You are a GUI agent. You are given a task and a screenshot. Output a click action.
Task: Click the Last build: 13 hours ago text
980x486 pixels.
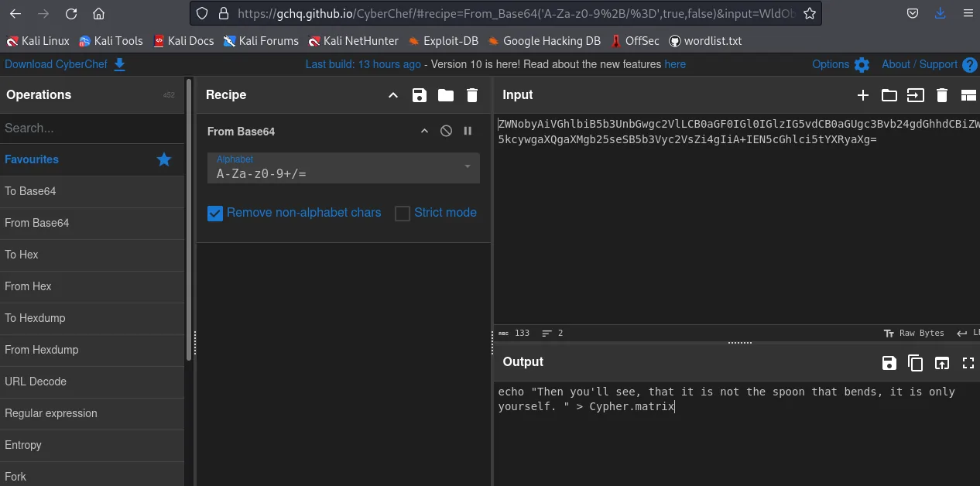363,64
